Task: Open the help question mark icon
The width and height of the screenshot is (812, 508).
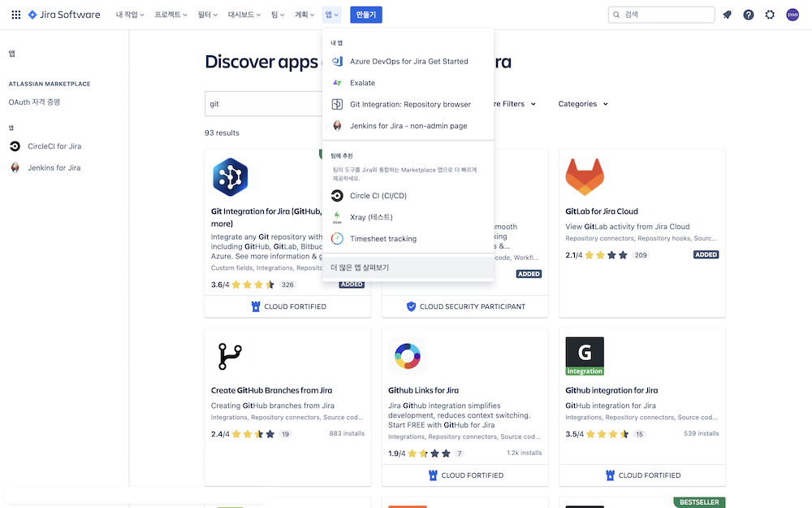Action: point(749,15)
